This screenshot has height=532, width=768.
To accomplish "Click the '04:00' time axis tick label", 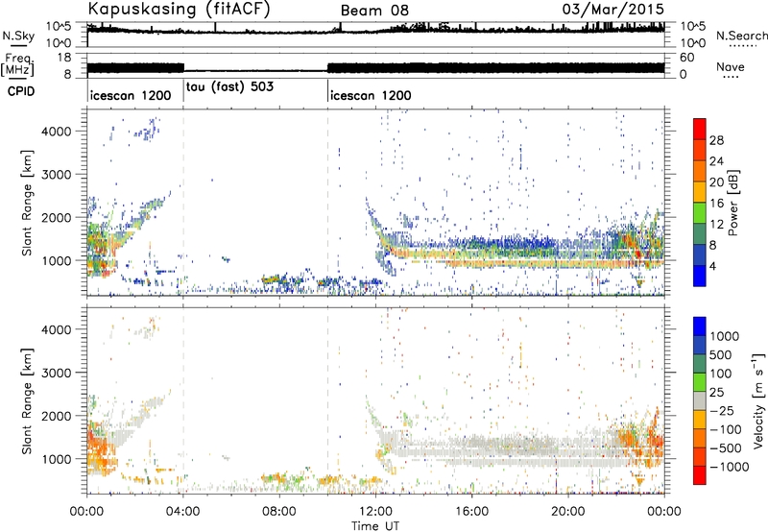I will pos(183,512).
